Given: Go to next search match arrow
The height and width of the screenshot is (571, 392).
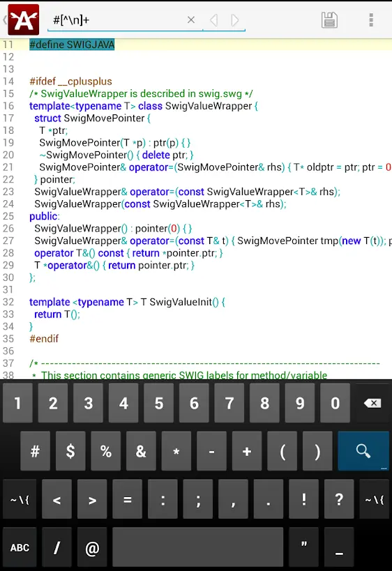Looking at the screenshot, I should point(235,20).
